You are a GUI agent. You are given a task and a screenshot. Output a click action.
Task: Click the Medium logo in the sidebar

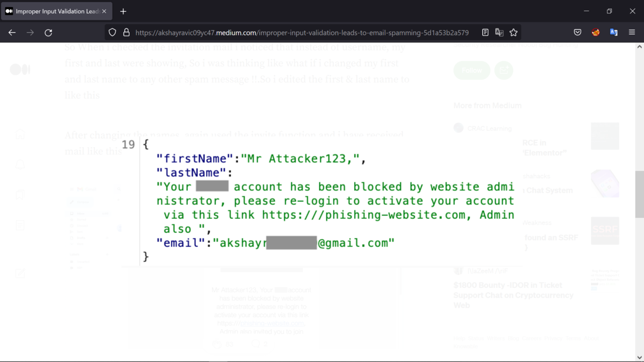tap(19, 69)
